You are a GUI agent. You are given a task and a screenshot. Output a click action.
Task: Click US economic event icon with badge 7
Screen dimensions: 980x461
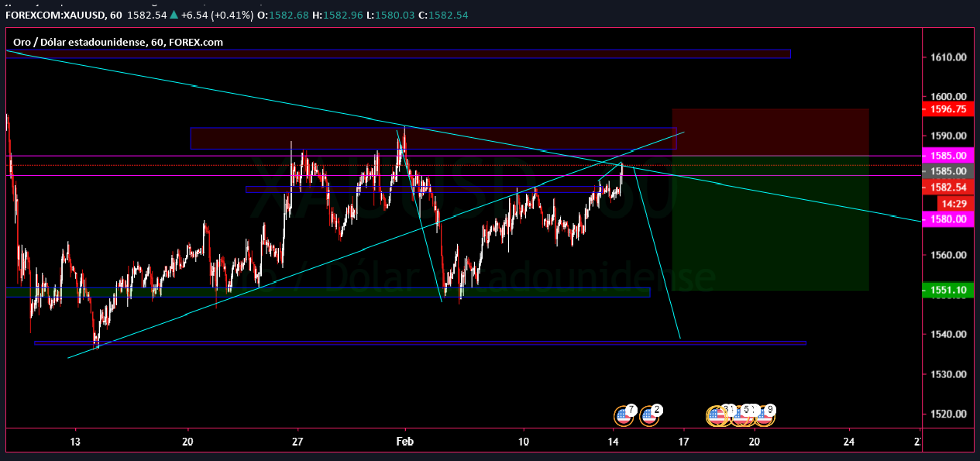[623, 416]
